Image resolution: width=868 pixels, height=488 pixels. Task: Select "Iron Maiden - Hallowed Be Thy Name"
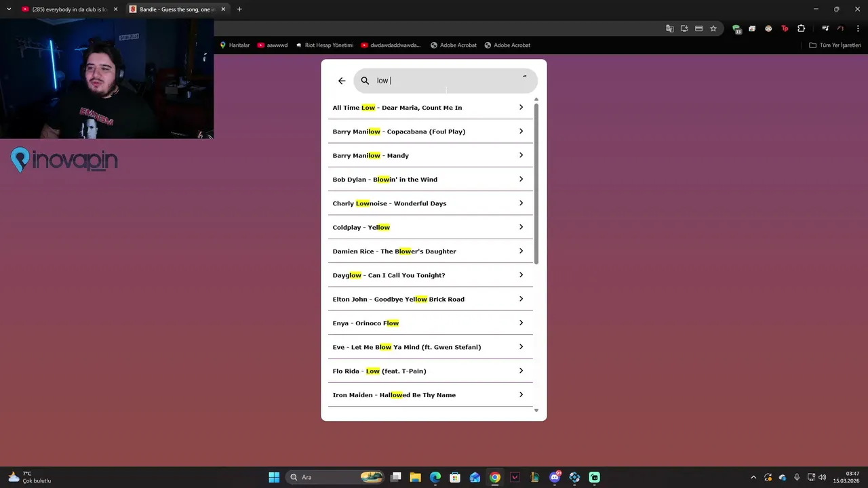(430, 395)
